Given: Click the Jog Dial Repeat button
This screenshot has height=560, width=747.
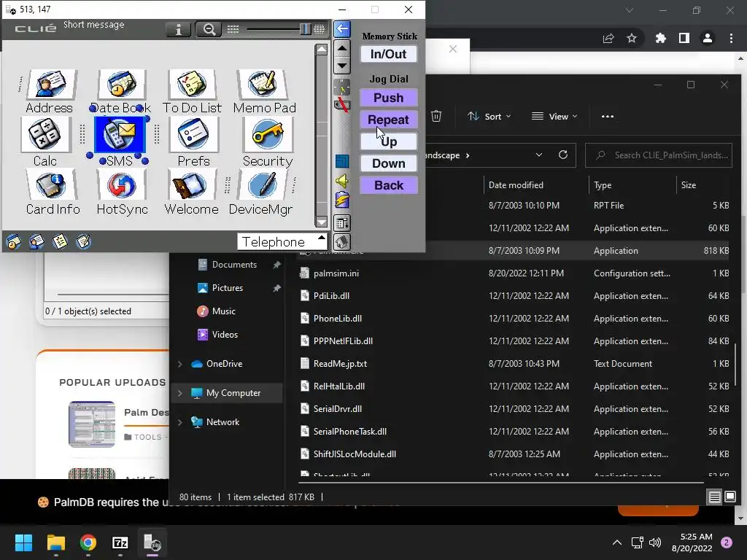Looking at the screenshot, I should (389, 120).
